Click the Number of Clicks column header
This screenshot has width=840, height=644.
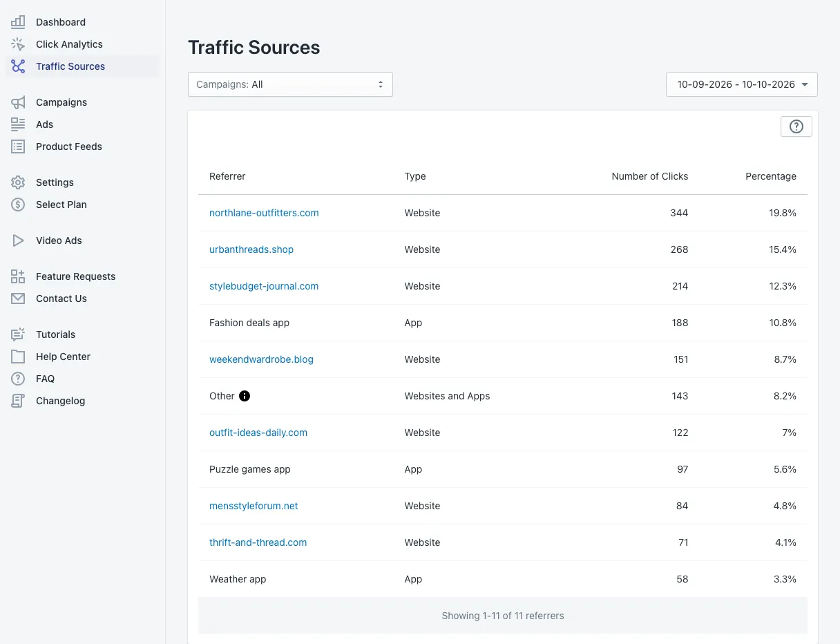point(650,176)
